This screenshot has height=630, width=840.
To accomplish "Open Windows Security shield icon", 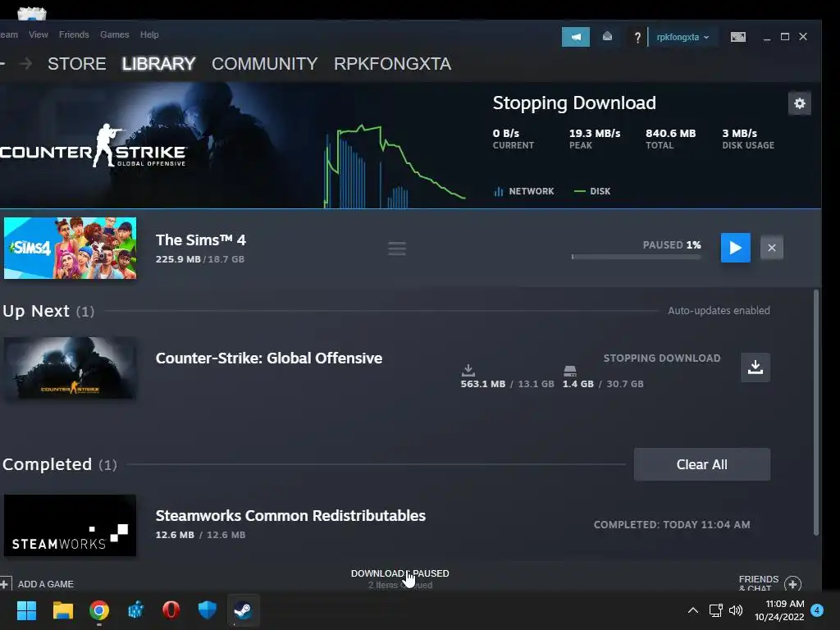I will tap(208, 609).
